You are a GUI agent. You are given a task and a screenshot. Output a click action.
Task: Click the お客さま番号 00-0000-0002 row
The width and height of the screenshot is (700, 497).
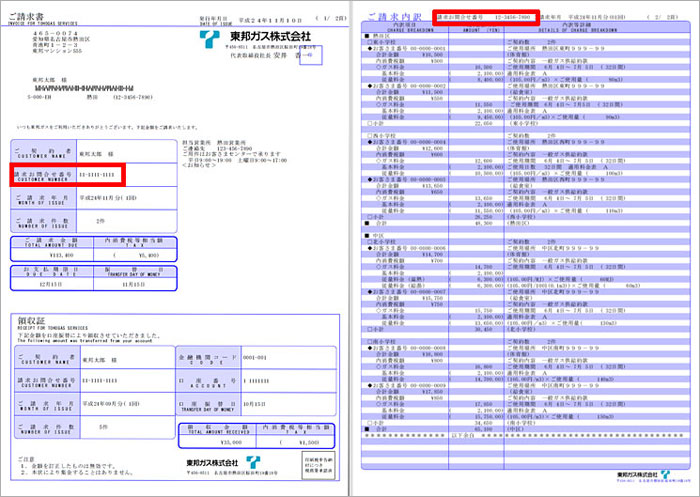[x=525, y=86]
